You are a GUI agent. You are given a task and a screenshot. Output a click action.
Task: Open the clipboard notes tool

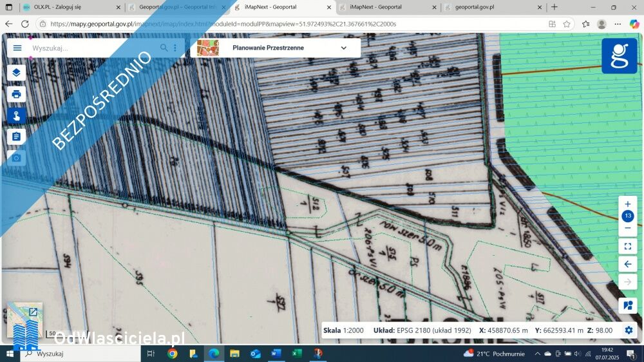click(x=17, y=137)
